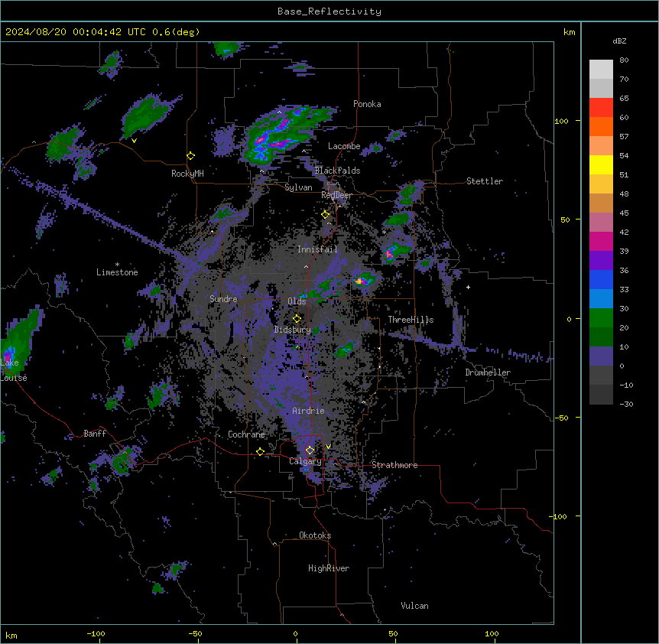The width and height of the screenshot is (659, 644).
Task: Click the yellow diamond marker above RockyMH
Action: click(190, 156)
